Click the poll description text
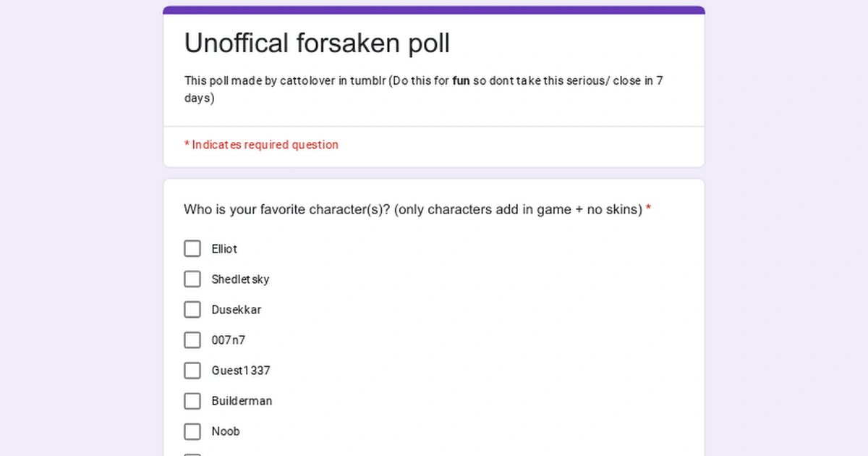Screen dimensions: 868x456 pyautogui.click(x=422, y=89)
